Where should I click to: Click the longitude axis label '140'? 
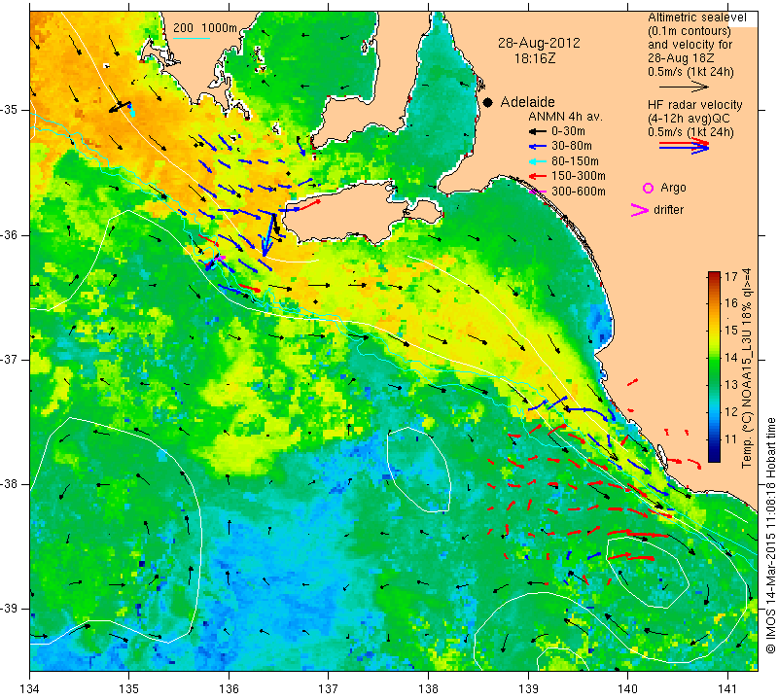[627, 689]
